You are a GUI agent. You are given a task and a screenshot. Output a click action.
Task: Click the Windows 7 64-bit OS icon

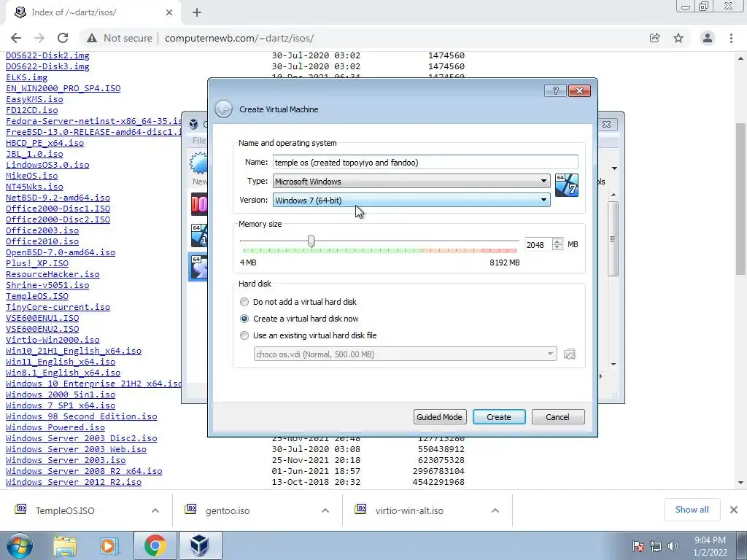pos(566,185)
